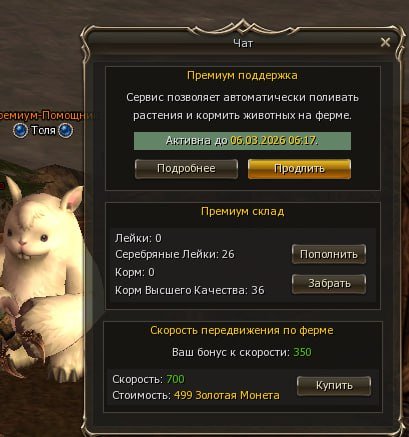
Task: Click the green Активна до status bar
Action: [x=242, y=141]
